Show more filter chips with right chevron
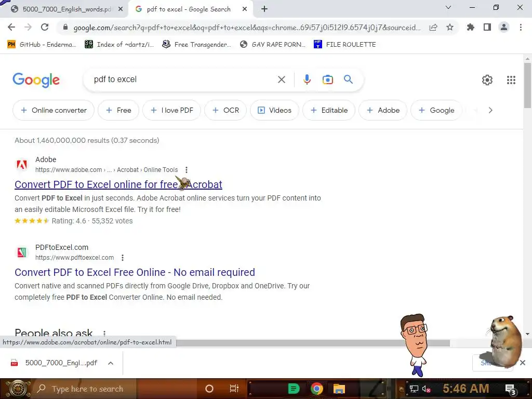The height and width of the screenshot is (399, 532). pyautogui.click(x=490, y=110)
